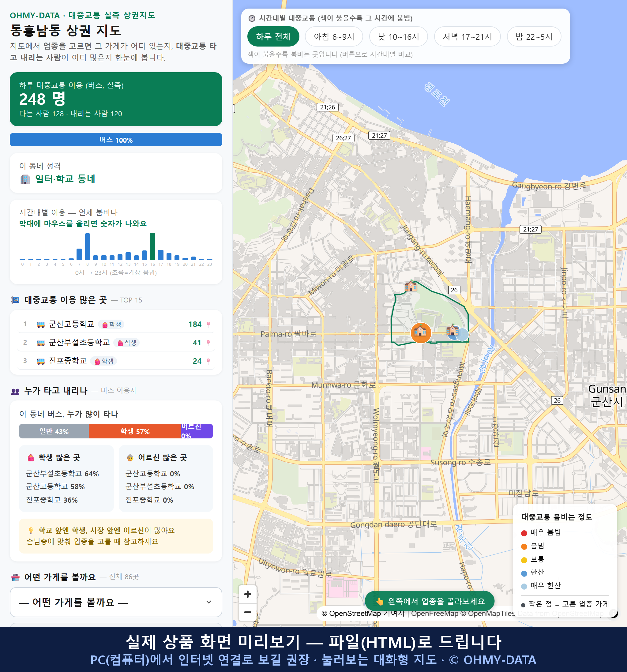Click bus icon beside 군산부설초등학교
This screenshot has height=672, width=627.
40,343
